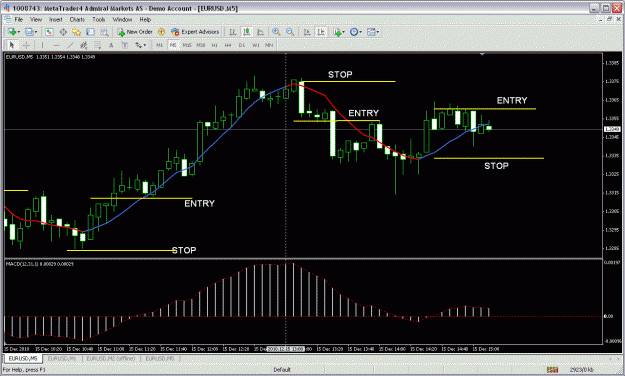
Task: Click the MACD indicator label
Action: tap(39, 264)
